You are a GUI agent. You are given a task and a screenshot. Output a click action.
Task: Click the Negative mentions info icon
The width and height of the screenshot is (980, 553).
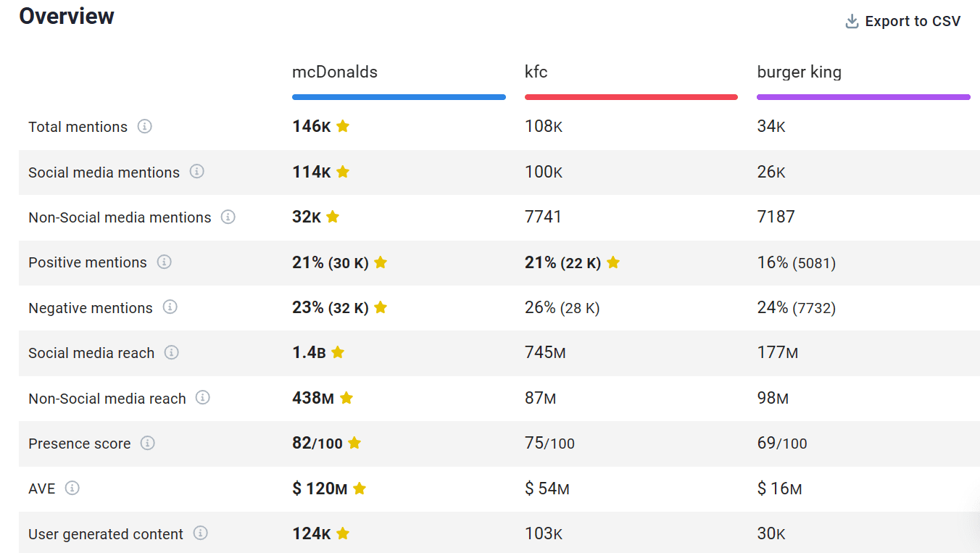170,307
